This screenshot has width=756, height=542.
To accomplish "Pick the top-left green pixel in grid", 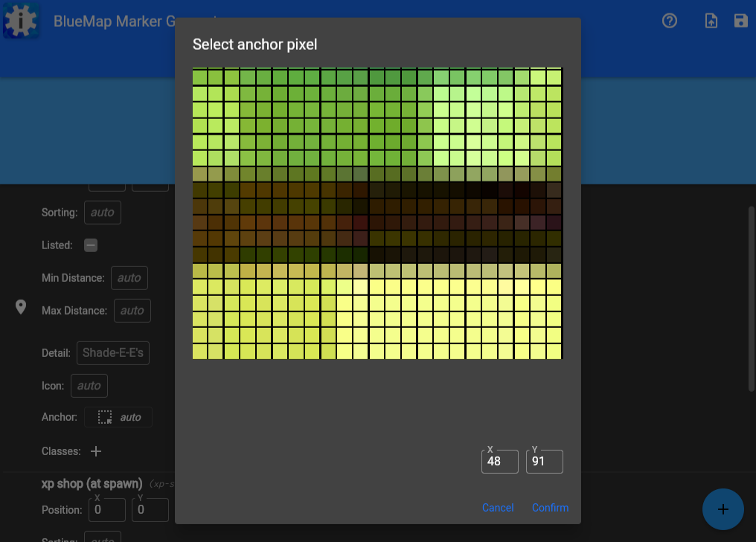I will pyautogui.click(x=199, y=77).
